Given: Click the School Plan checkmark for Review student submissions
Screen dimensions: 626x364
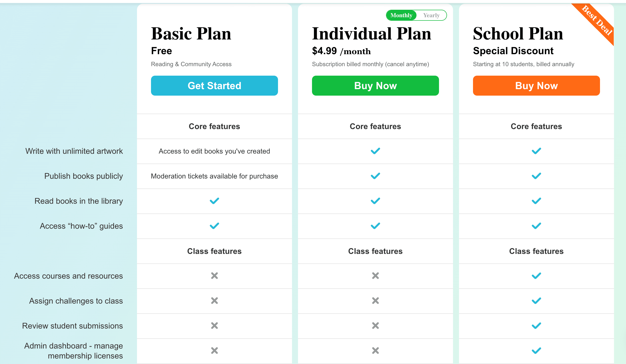Looking at the screenshot, I should coord(536,326).
